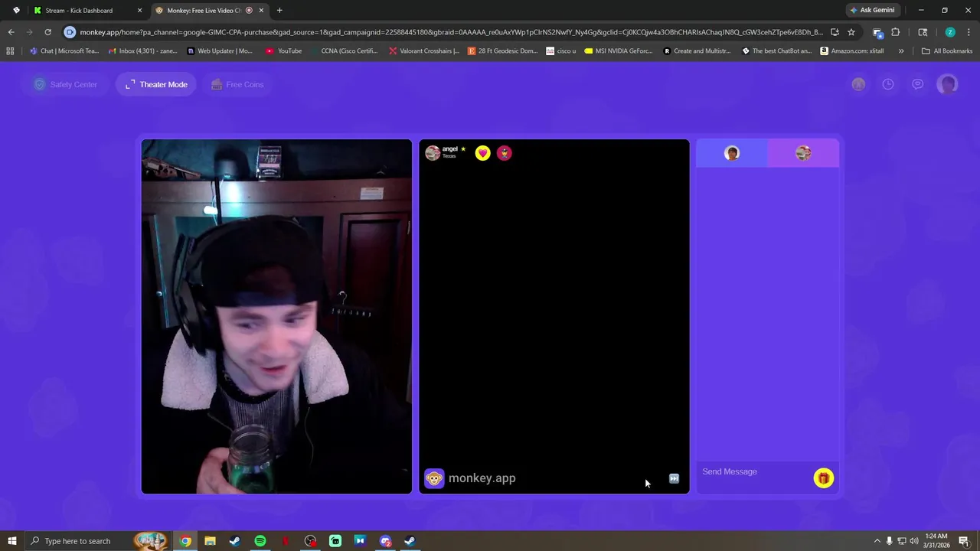Viewport: 980px width, 551px height.
Task: Open a new browser tab
Action: pyautogui.click(x=279, y=11)
